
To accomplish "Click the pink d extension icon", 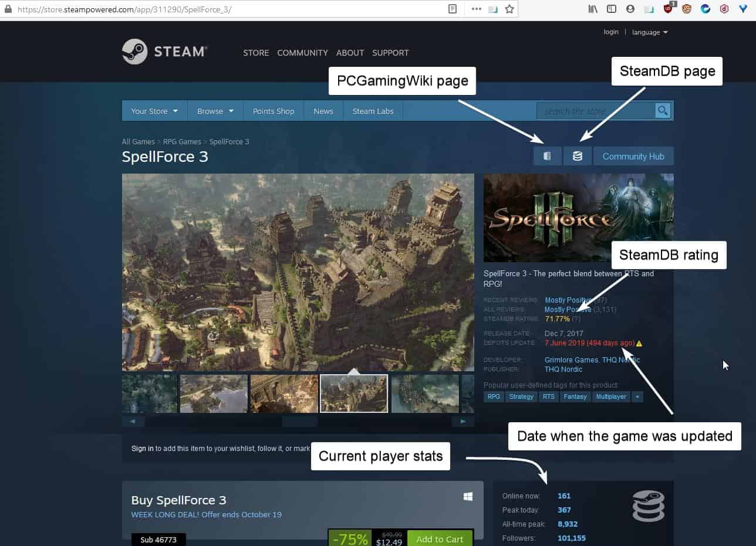I will tap(724, 9).
